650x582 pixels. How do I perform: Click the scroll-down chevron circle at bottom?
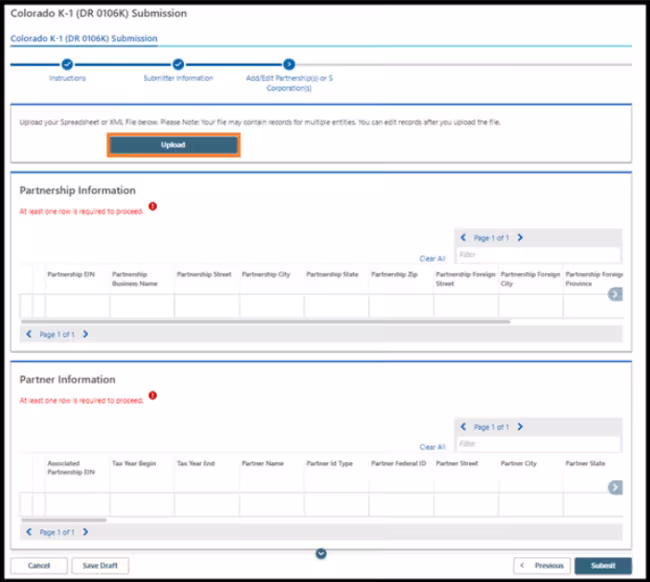point(321,553)
